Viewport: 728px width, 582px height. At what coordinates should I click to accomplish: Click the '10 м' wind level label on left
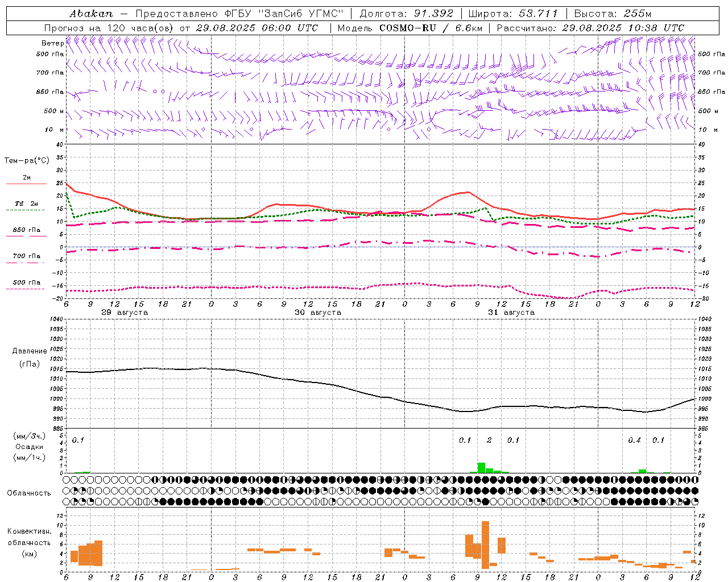tap(55, 130)
